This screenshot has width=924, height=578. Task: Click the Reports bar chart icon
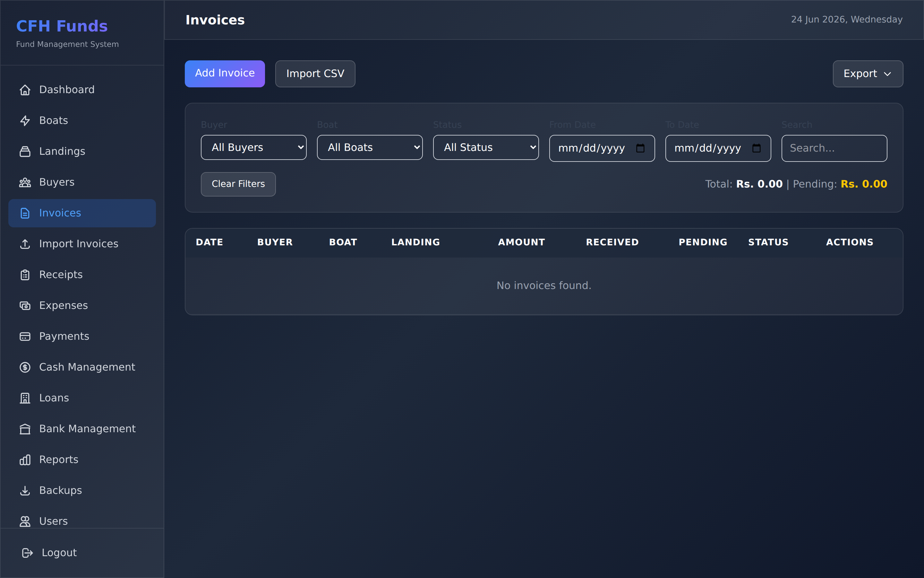(x=25, y=460)
